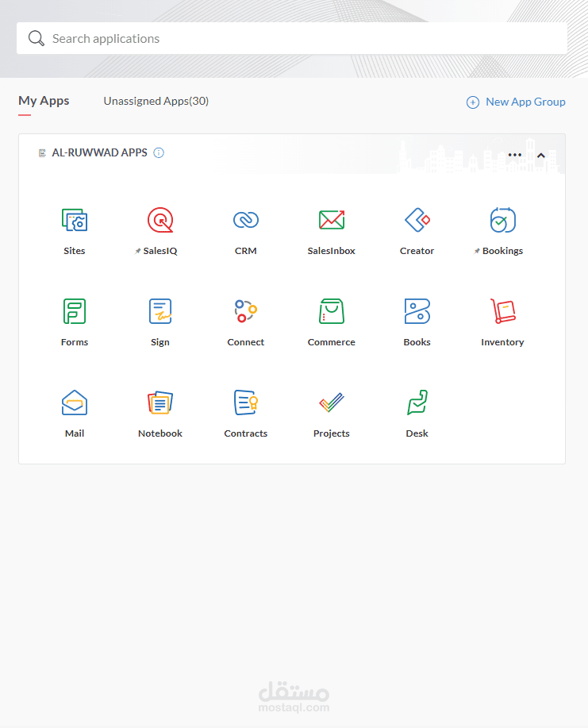The width and height of the screenshot is (588, 728).
Task: Click the CRM label text
Action: [245, 251]
